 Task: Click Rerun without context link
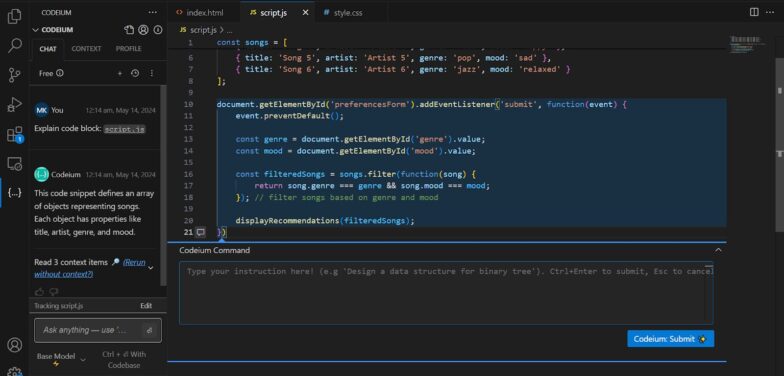point(90,268)
